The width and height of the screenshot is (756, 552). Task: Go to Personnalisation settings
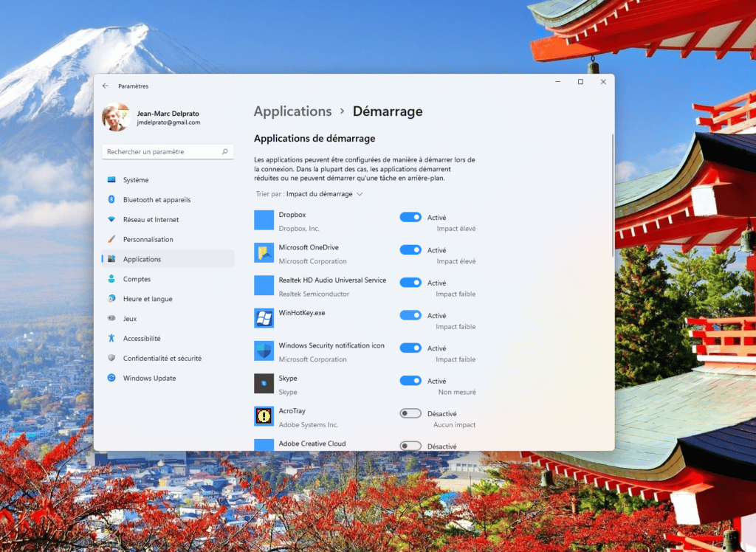(x=150, y=239)
